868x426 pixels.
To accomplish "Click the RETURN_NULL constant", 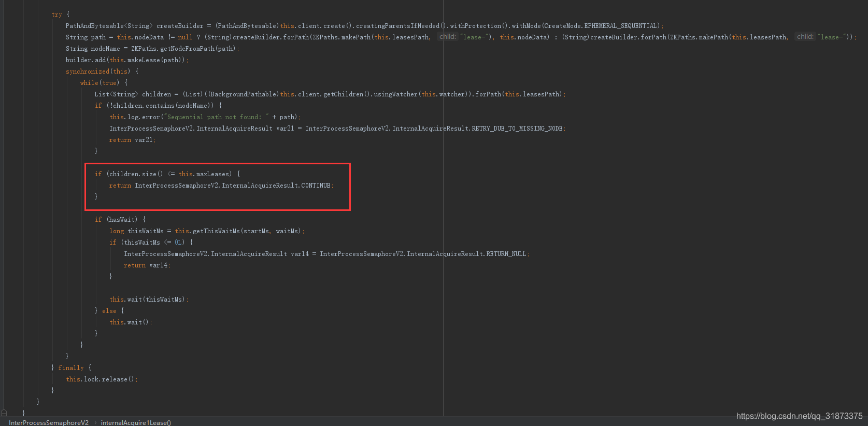I will tap(506, 254).
